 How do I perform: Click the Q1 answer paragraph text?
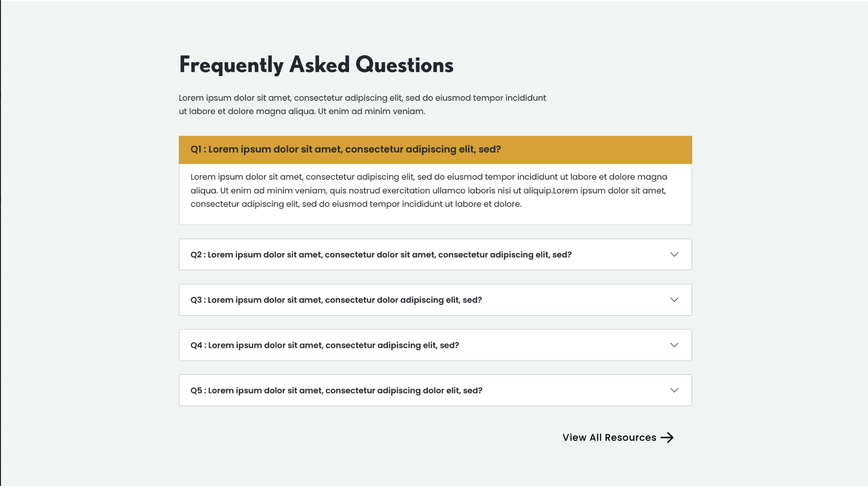(429, 190)
